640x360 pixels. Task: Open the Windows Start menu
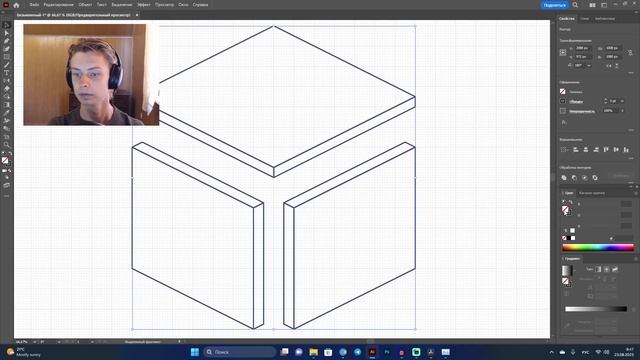(195, 352)
